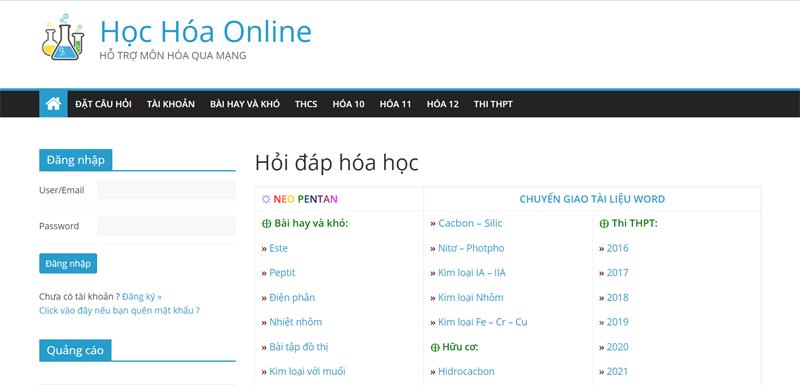Open the Kim loại Nhôm link
800x385 pixels.
click(x=471, y=297)
